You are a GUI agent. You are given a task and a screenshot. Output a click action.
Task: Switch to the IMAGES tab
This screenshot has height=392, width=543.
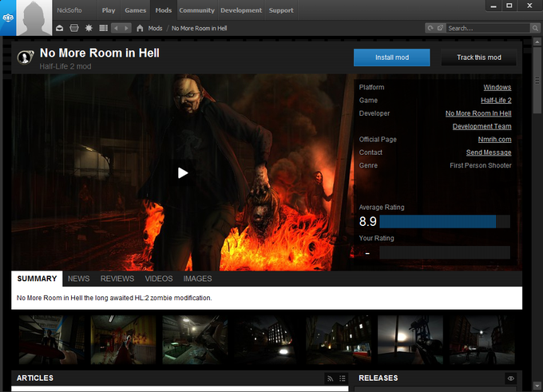point(197,279)
